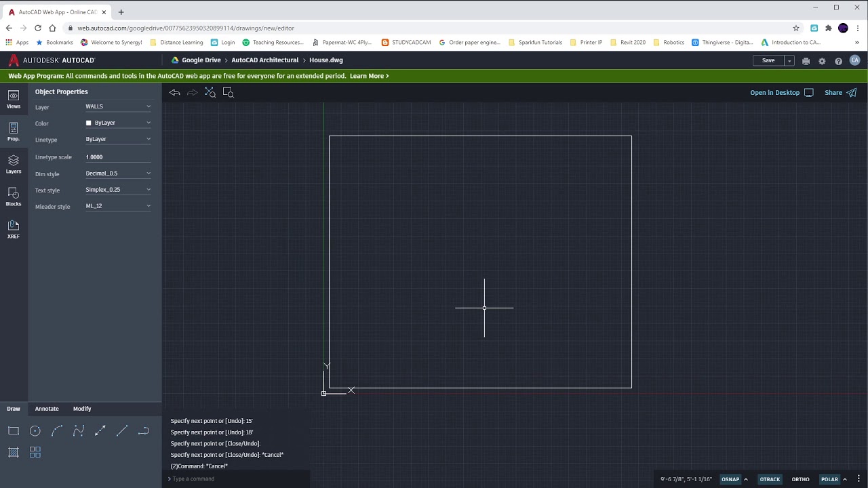
Task: Open the XREF panel
Action: (x=14, y=230)
